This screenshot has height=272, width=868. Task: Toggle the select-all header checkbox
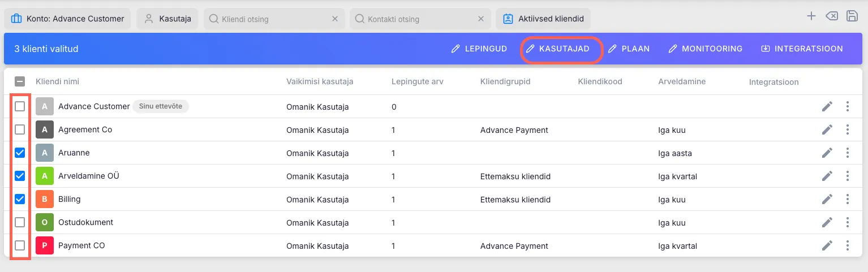tap(20, 81)
